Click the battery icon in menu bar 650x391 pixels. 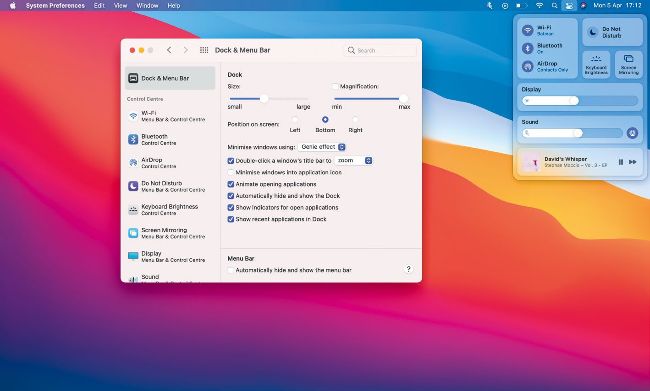pos(521,6)
